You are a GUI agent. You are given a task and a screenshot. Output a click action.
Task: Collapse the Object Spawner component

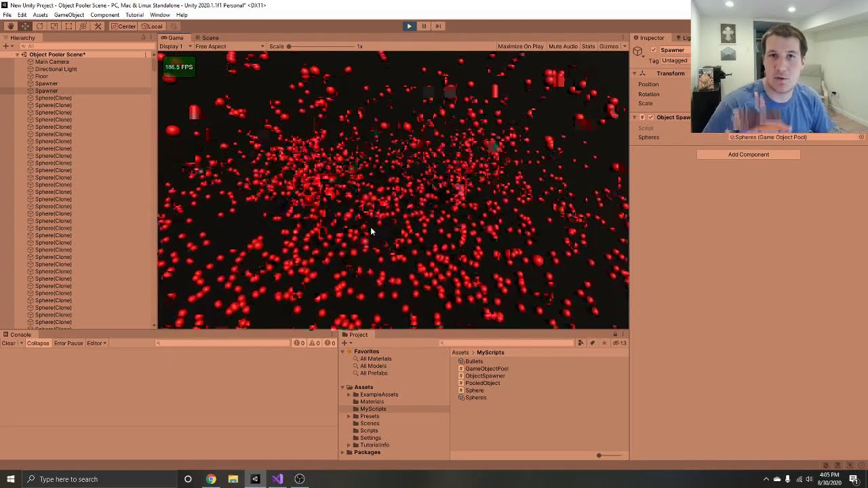click(x=635, y=117)
